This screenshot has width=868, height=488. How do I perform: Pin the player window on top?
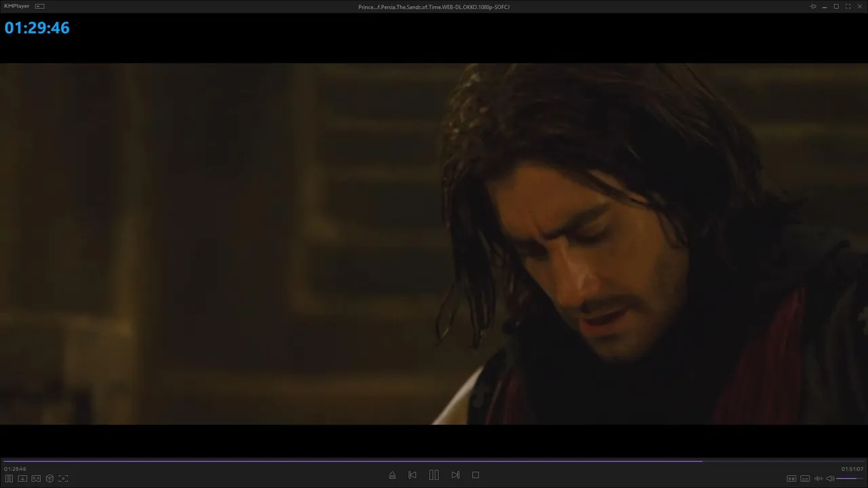click(x=813, y=7)
